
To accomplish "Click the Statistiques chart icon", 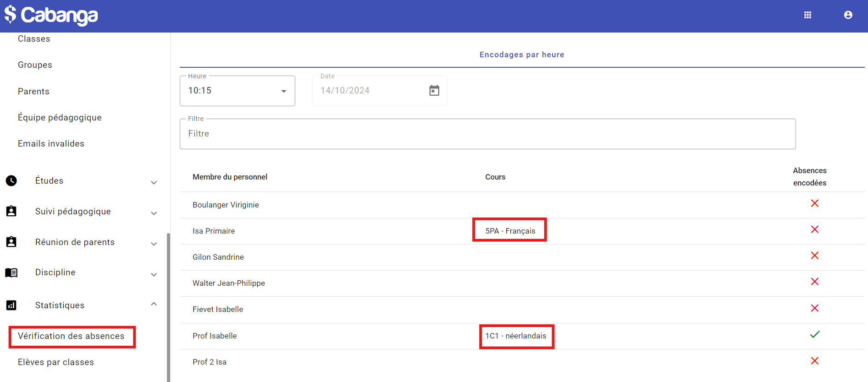I will (x=11, y=305).
